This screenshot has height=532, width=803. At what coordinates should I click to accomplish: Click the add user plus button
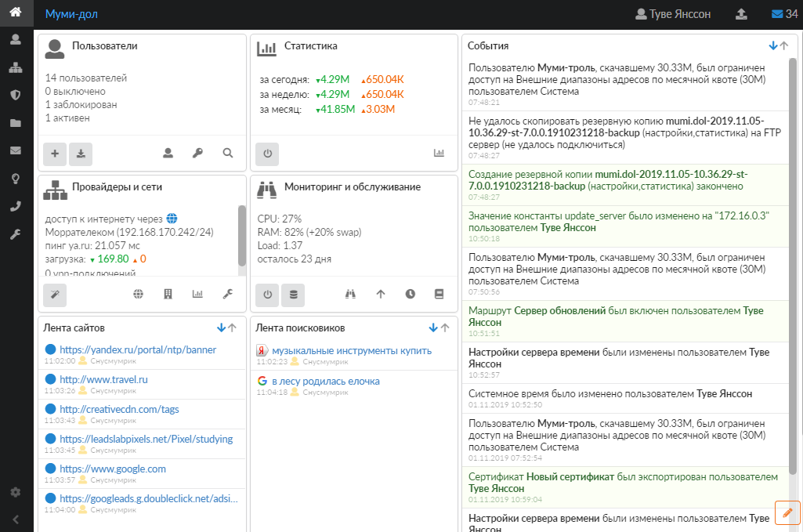[54, 154]
